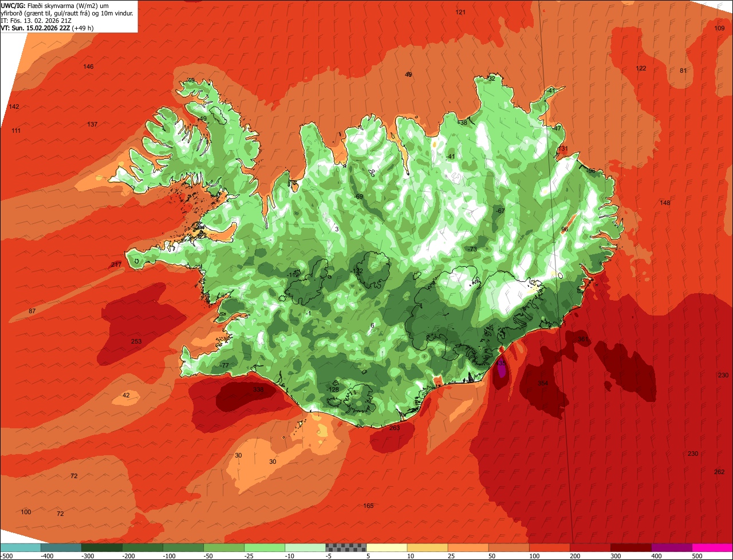Image resolution: width=733 pixels, height=560 pixels.
Task: Select the red 200 to 300 legend swatch
Action: click(x=590, y=547)
